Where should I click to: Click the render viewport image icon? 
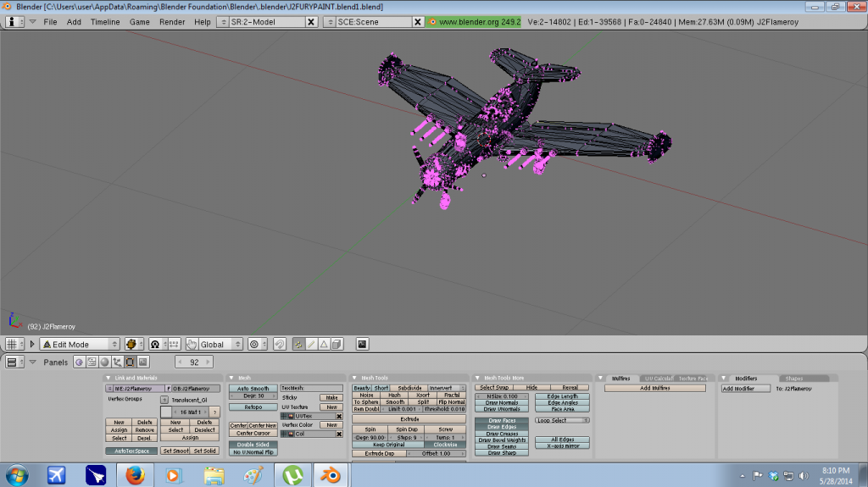[x=362, y=344]
